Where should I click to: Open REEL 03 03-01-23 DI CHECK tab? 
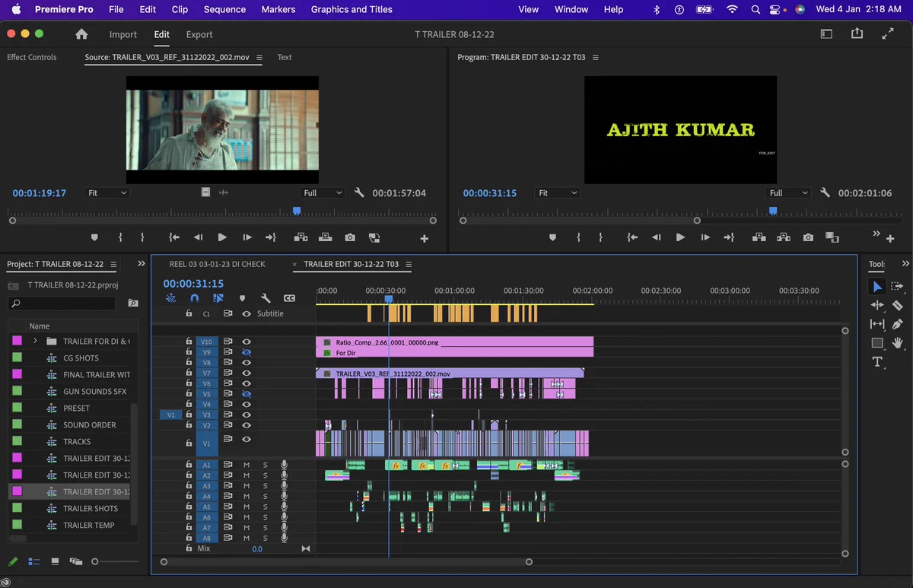[x=217, y=265]
